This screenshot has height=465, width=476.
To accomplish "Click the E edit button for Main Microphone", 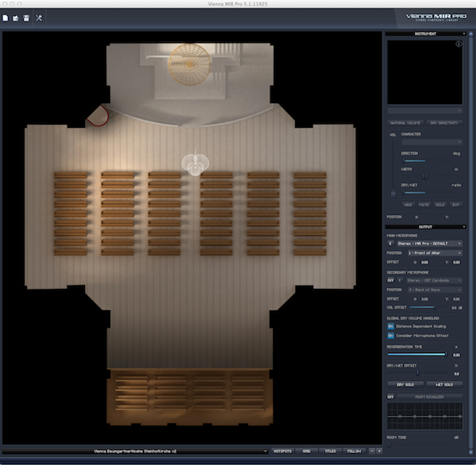I will tap(390, 244).
